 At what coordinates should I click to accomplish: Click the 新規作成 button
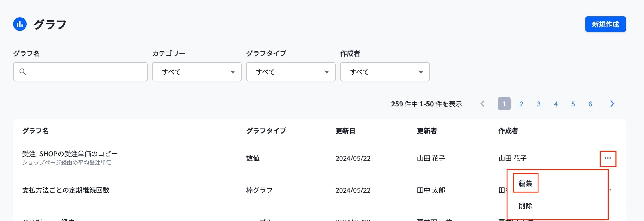[x=605, y=24]
